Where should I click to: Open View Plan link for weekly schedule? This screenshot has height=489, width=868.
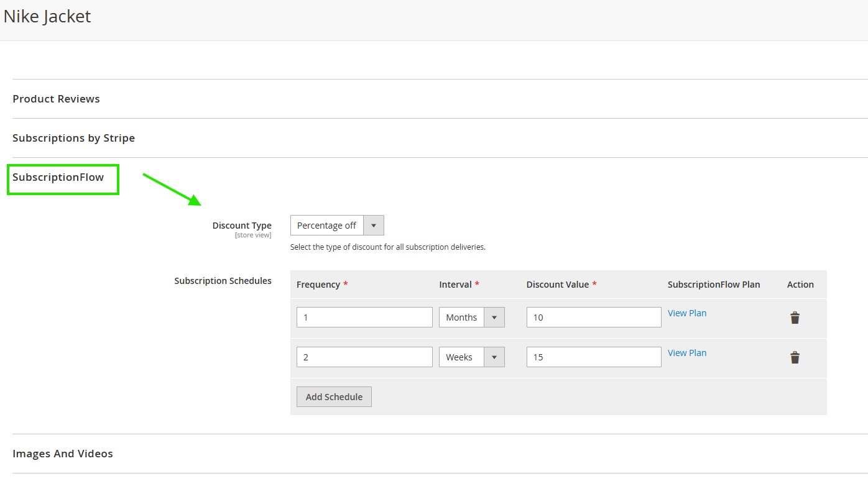687,353
